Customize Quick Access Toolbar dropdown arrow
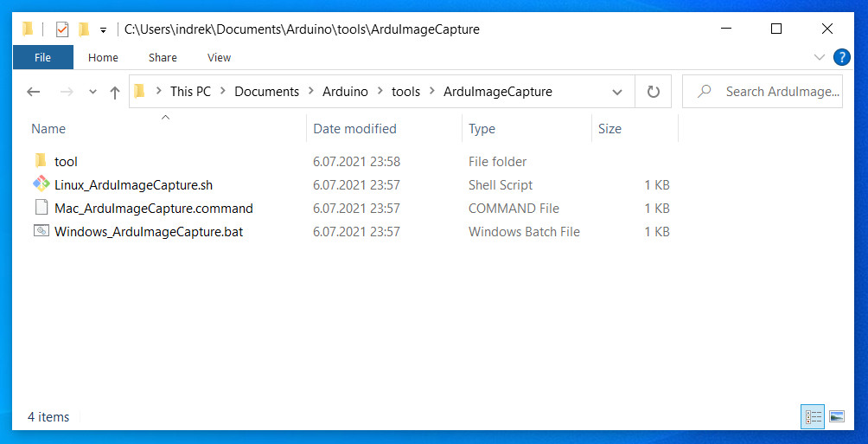The width and height of the screenshot is (868, 444). pos(103,29)
